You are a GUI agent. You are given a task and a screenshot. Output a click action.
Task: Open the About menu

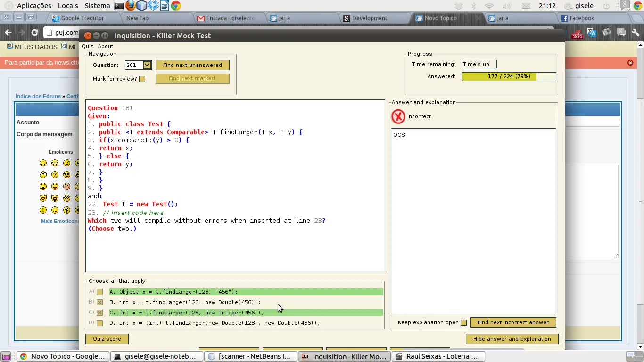pyautogui.click(x=106, y=46)
